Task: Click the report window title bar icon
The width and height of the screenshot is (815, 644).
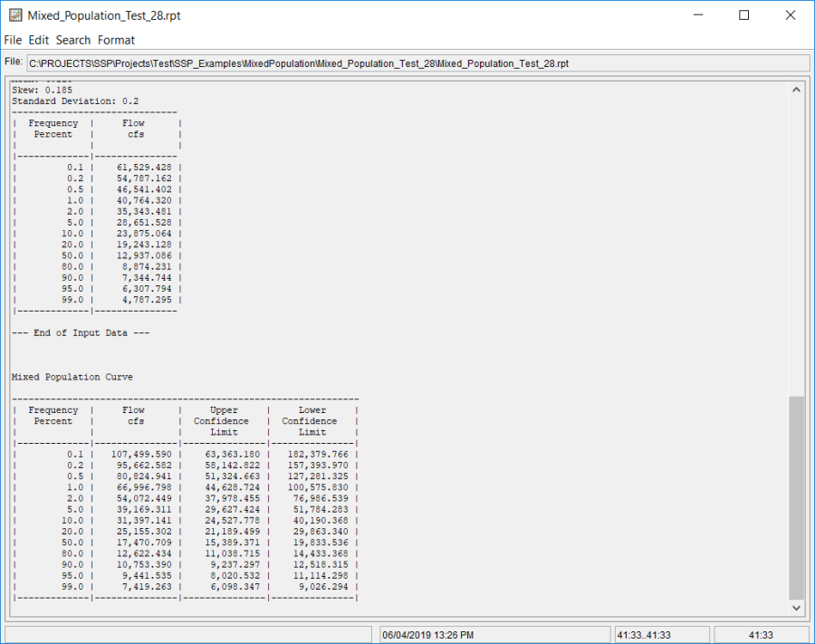Action: pyautogui.click(x=15, y=15)
